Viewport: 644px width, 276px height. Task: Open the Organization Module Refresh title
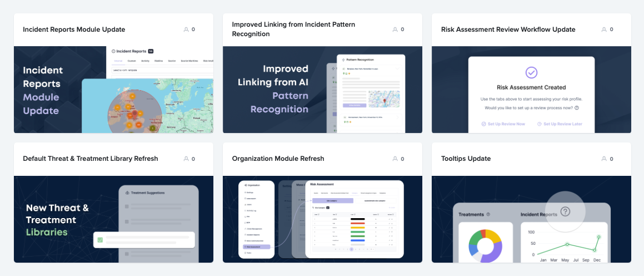pos(278,159)
